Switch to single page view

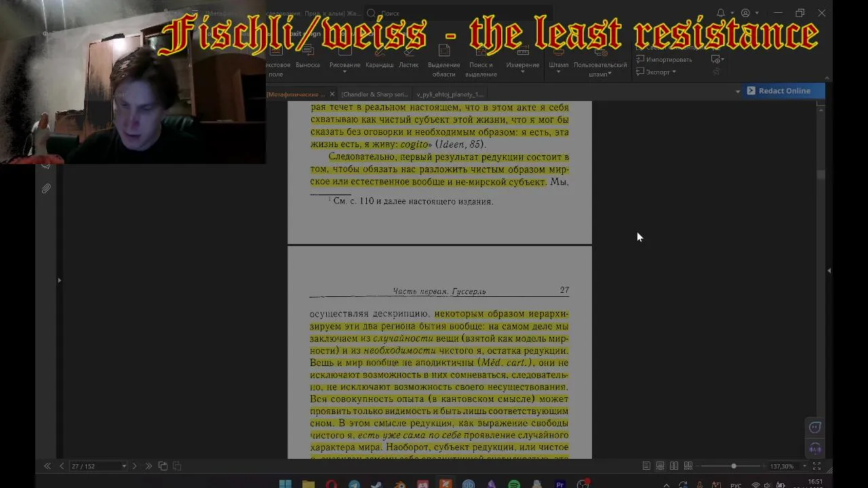coord(646,466)
